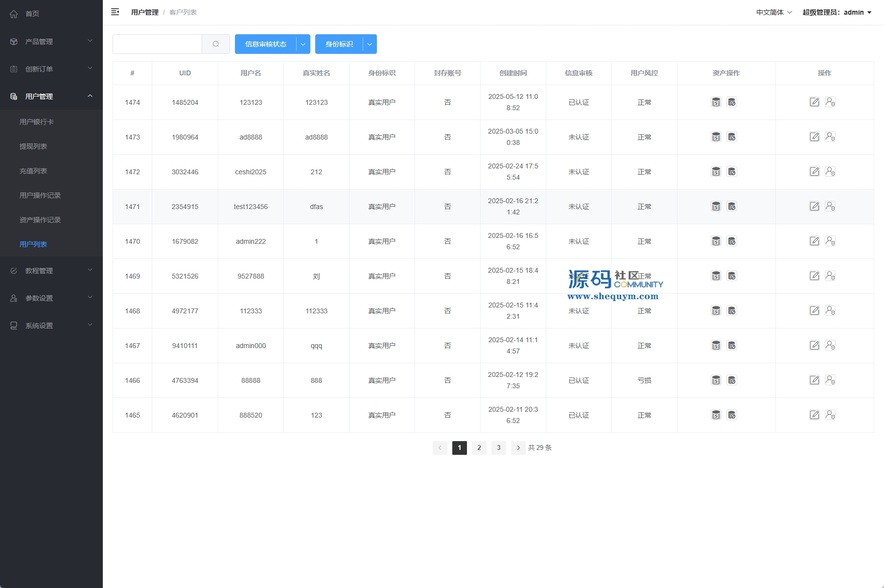884x588 pixels.
Task: Open 提现列表 in the sidebar
Action: tap(33, 146)
